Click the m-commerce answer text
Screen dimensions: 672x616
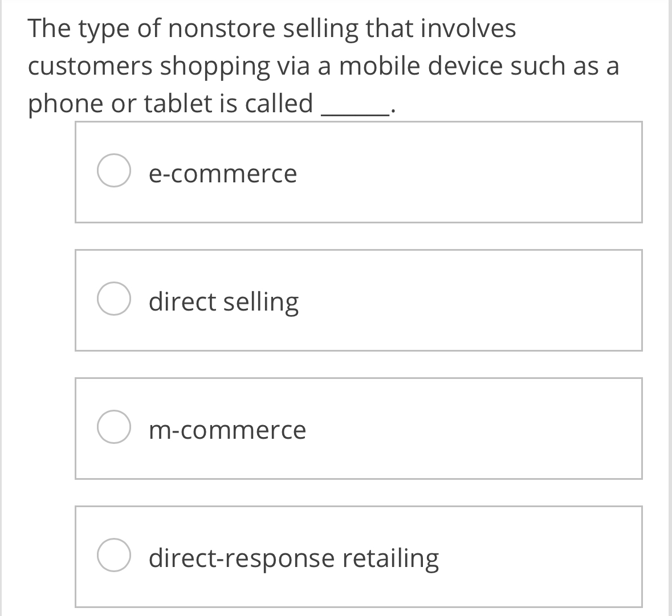(x=226, y=430)
